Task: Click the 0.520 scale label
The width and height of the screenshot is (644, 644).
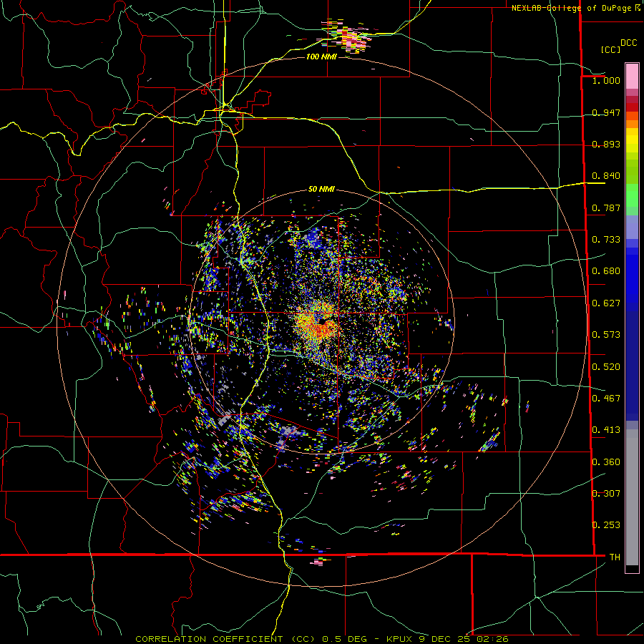Action: 606,367
